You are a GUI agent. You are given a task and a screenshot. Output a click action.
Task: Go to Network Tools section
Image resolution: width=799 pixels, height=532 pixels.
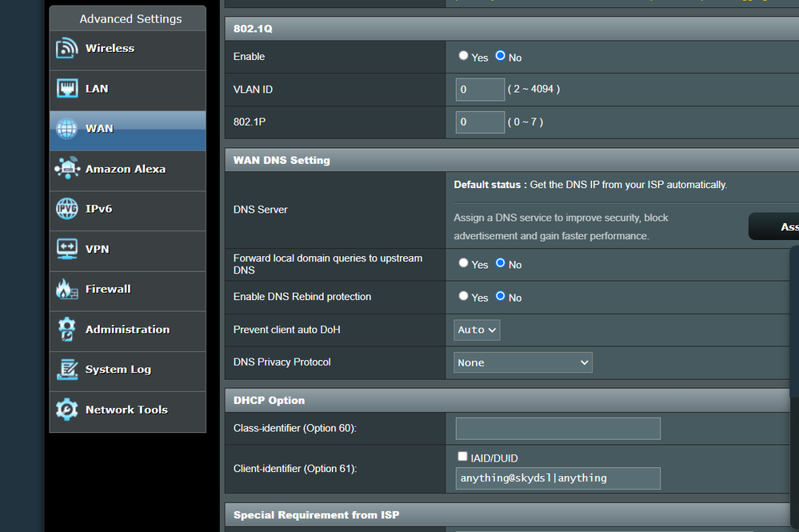tap(126, 410)
